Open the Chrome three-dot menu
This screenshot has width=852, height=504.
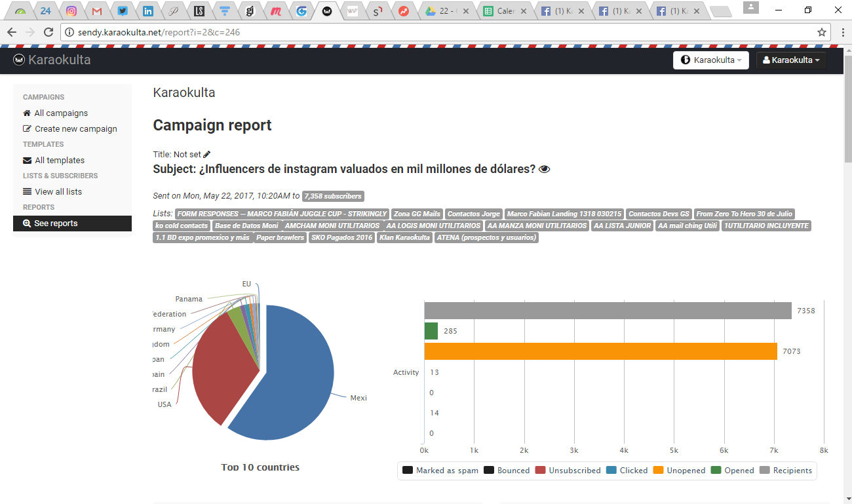point(842,32)
